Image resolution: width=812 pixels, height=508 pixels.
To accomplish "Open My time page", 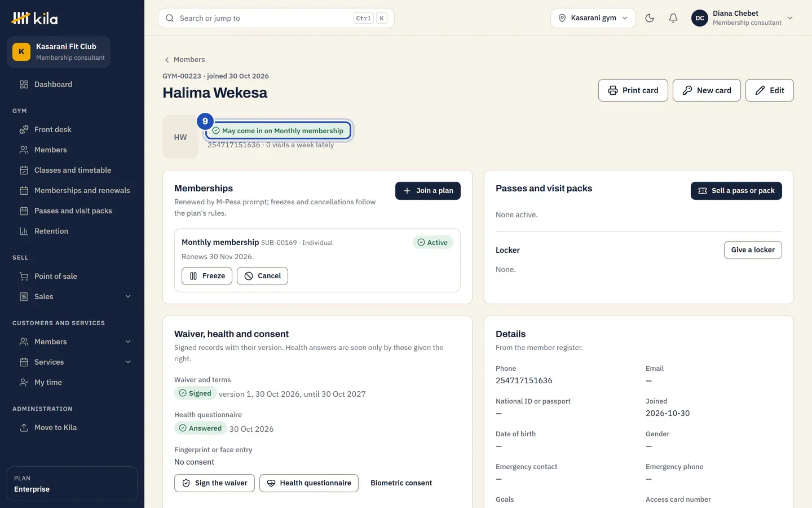I will point(72,382).
